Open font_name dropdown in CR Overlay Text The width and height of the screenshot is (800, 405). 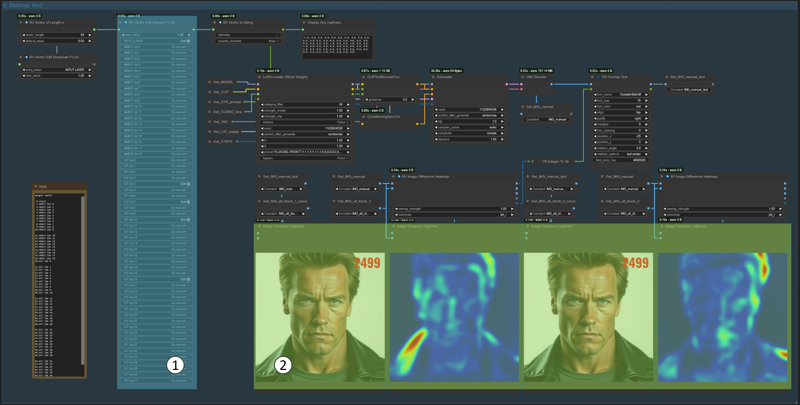[621, 95]
